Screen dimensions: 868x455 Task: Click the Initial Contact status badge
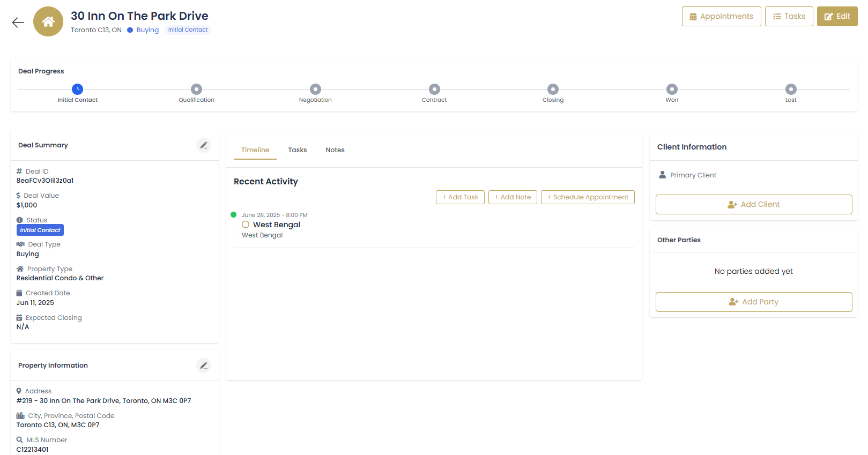coord(40,230)
